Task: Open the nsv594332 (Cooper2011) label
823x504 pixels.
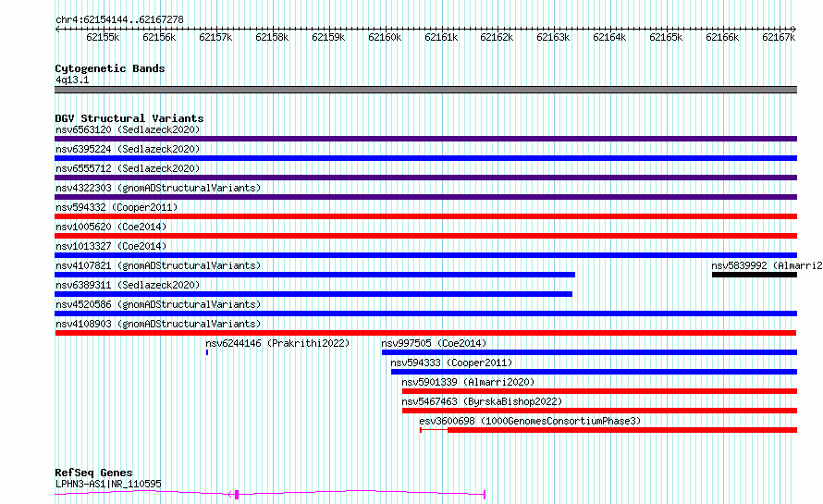Action: pyautogui.click(x=117, y=207)
